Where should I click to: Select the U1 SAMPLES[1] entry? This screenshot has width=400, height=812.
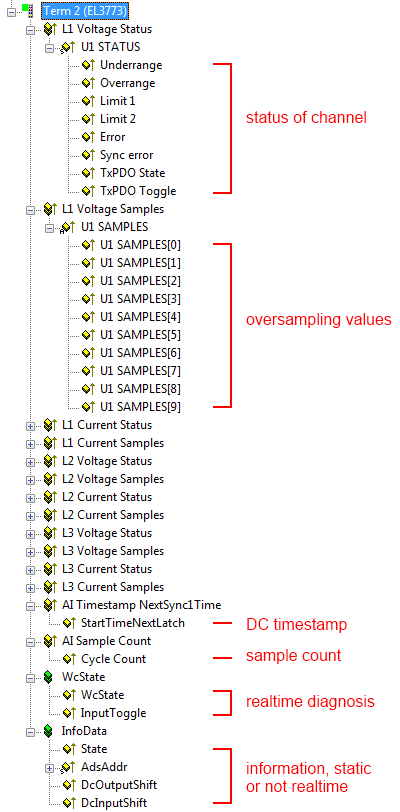(x=140, y=263)
